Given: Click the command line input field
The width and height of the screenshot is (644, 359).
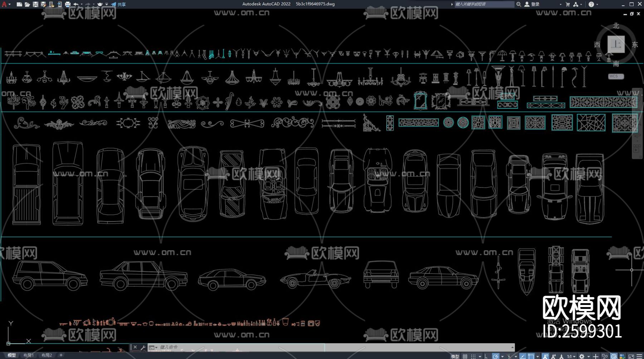Looking at the screenshot, I should pyautogui.click(x=240, y=347).
